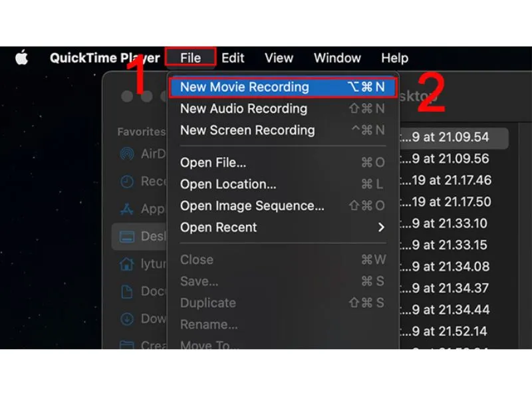The image size is (532, 399).
Task: Choose Open Image Sequence...
Action: coord(283,205)
